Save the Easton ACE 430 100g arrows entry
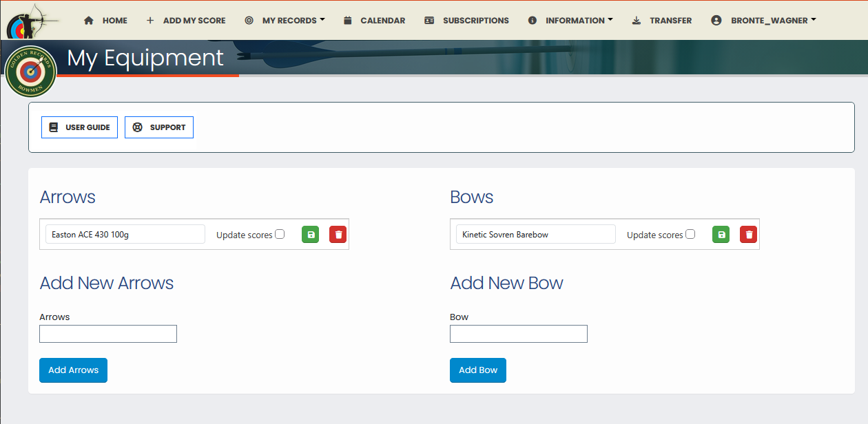 [311, 235]
